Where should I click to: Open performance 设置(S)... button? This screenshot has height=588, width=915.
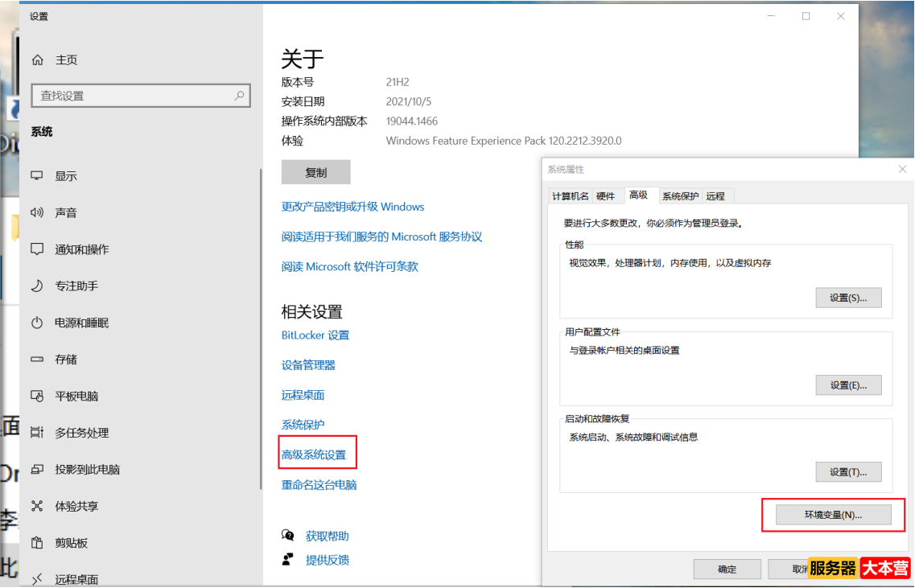tap(848, 298)
